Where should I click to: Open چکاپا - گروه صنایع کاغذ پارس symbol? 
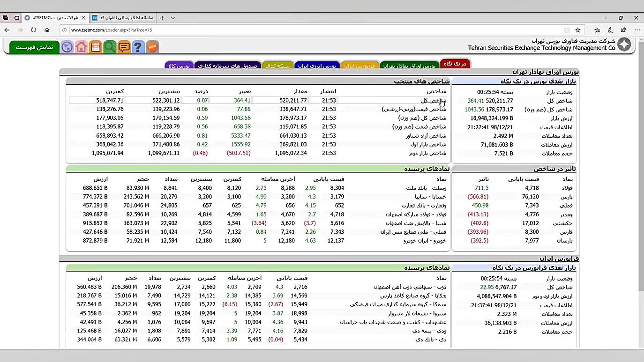pyautogui.click(x=413, y=296)
